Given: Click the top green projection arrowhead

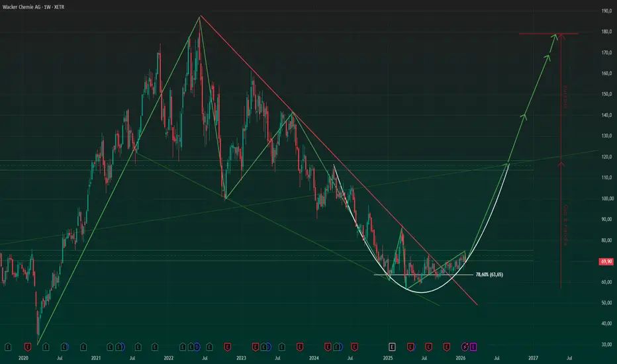Looking at the screenshot, I should (x=554, y=36).
